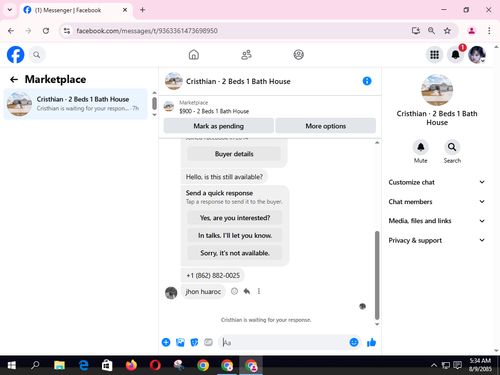View site information icon in address bar
This screenshot has width=500, height=375.
67,31
